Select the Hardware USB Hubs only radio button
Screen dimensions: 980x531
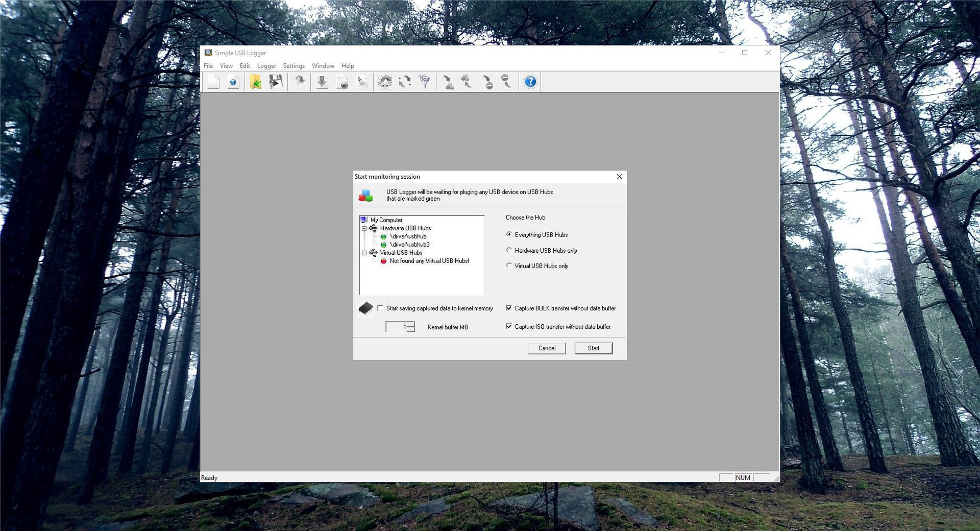click(x=509, y=250)
